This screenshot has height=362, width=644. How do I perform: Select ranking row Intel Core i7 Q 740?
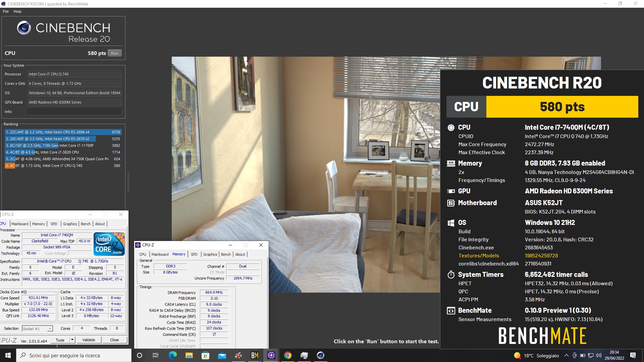(63, 166)
